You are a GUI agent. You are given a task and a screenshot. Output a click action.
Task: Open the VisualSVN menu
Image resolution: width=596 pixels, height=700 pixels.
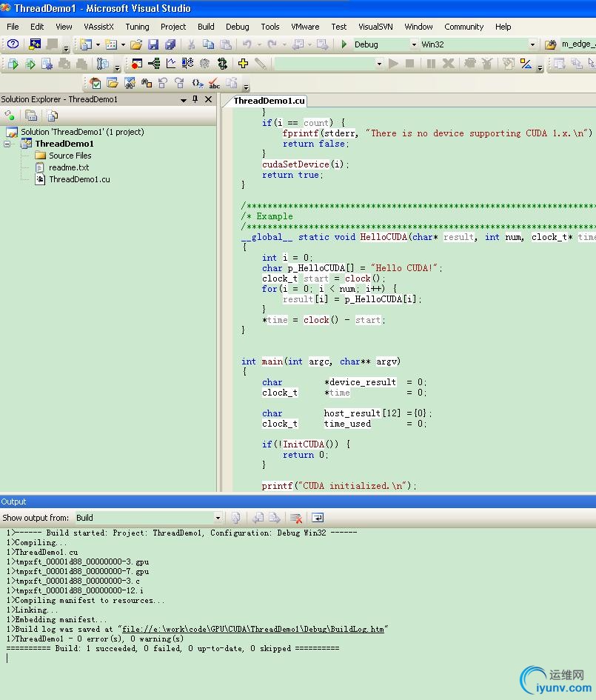click(375, 27)
